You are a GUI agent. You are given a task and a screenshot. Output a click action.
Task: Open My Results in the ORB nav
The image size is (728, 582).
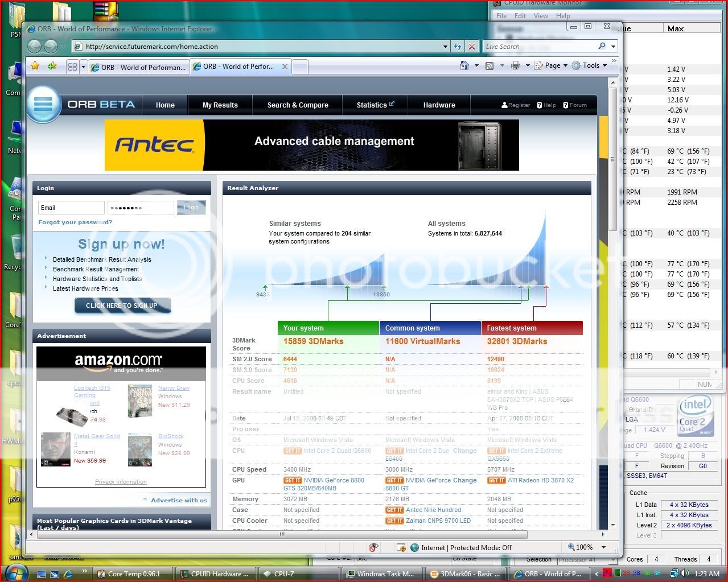coord(220,105)
